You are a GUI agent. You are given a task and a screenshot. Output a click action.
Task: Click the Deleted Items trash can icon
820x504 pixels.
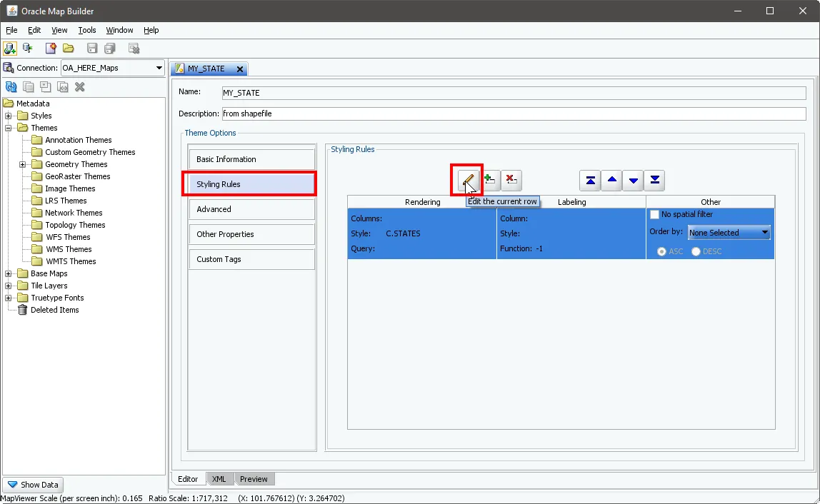[22, 310]
